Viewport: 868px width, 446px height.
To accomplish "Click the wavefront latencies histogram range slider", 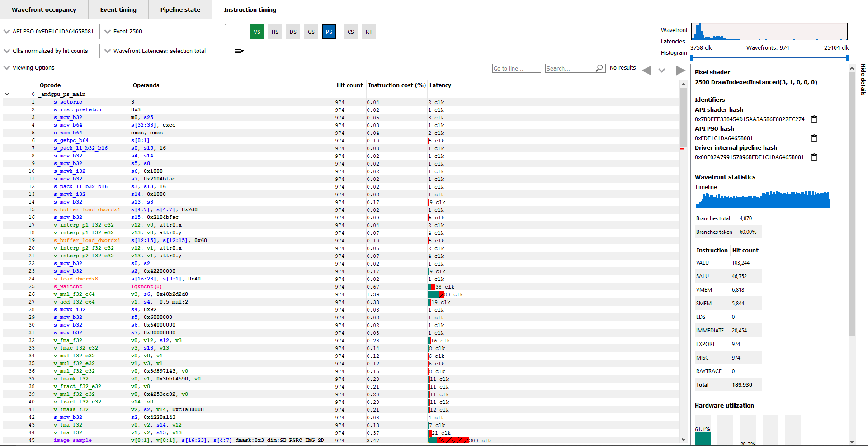I will (x=769, y=57).
